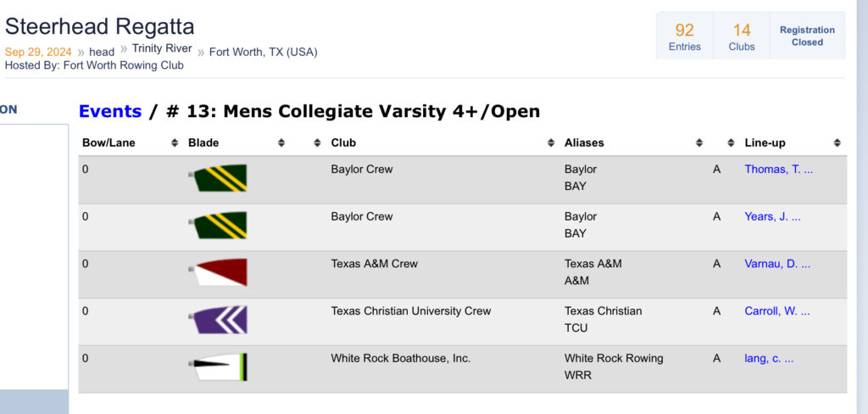This screenshot has width=868, height=414.
Task: Sort table by Bow/Lane column arrows
Action: [175, 143]
